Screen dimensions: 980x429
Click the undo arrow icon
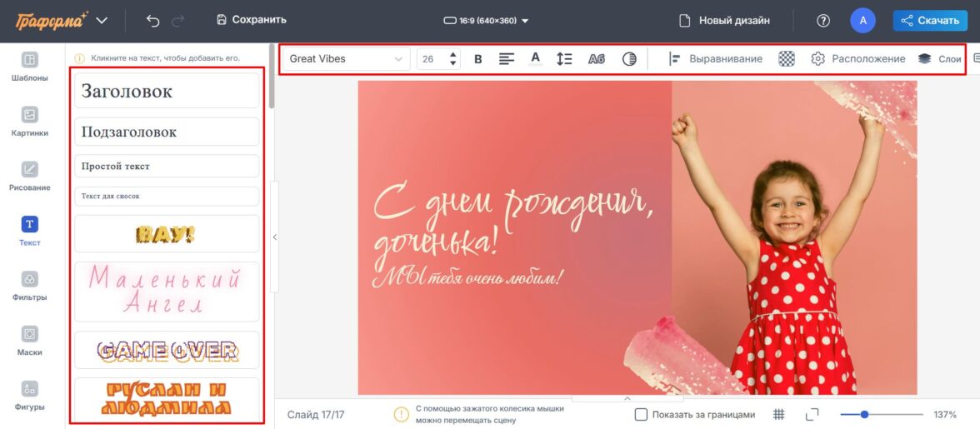click(152, 20)
